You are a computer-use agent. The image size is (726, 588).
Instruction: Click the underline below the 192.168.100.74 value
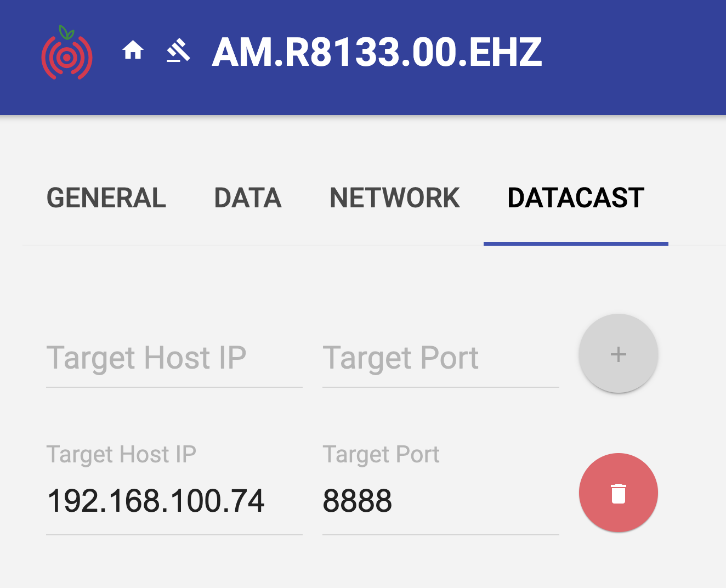[x=174, y=534]
